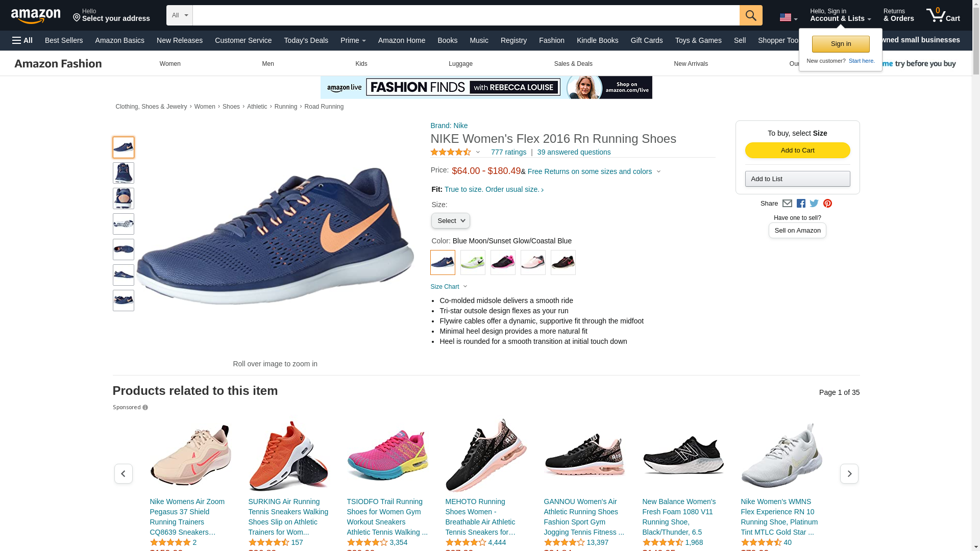Show next related products arrow
This screenshot has width=980, height=551.
coord(849,474)
